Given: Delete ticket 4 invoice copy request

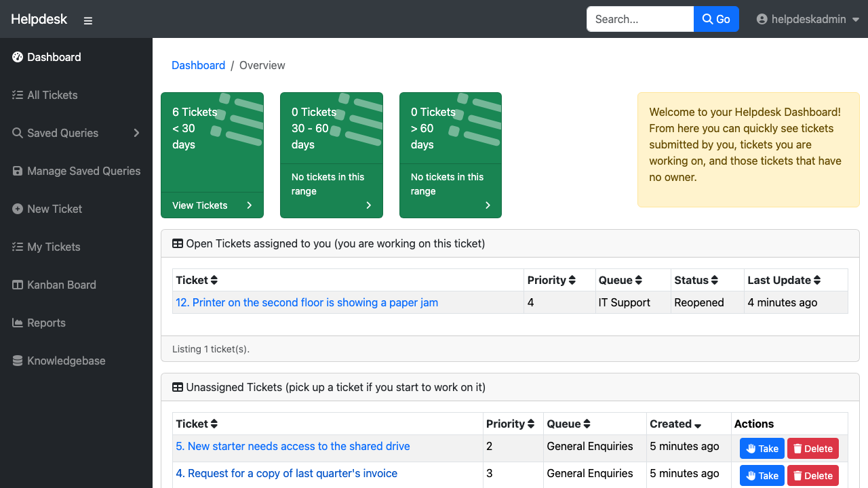Looking at the screenshot, I should (813, 476).
